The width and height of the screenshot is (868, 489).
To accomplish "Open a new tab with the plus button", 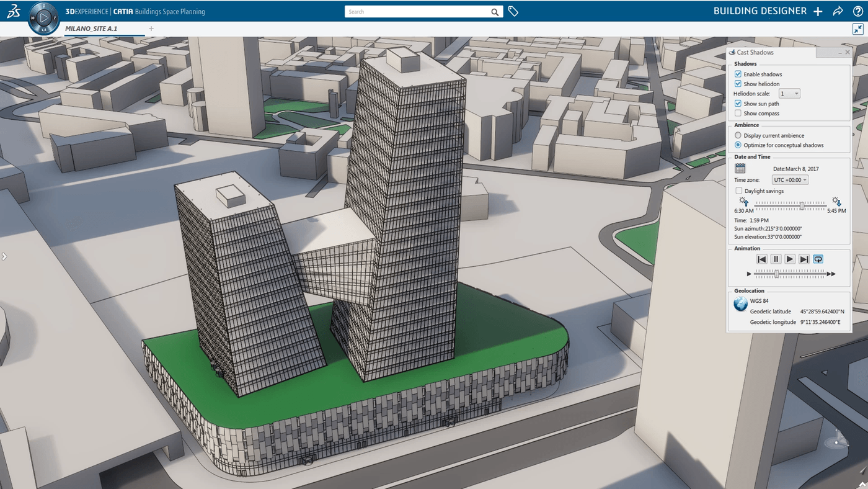I will coord(151,28).
